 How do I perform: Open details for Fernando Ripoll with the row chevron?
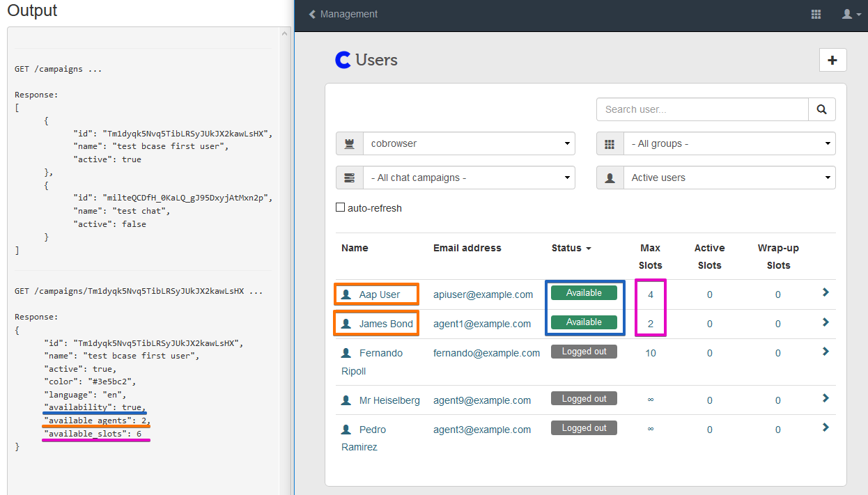click(825, 352)
